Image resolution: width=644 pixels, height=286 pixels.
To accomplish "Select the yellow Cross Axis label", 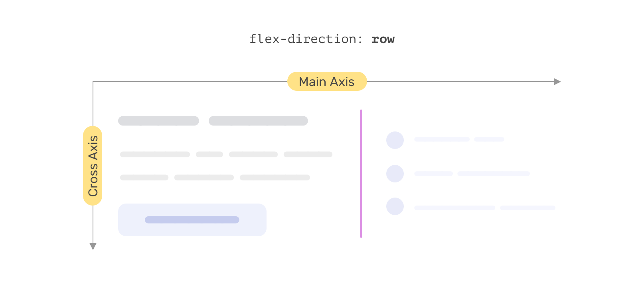I will pos(93,166).
